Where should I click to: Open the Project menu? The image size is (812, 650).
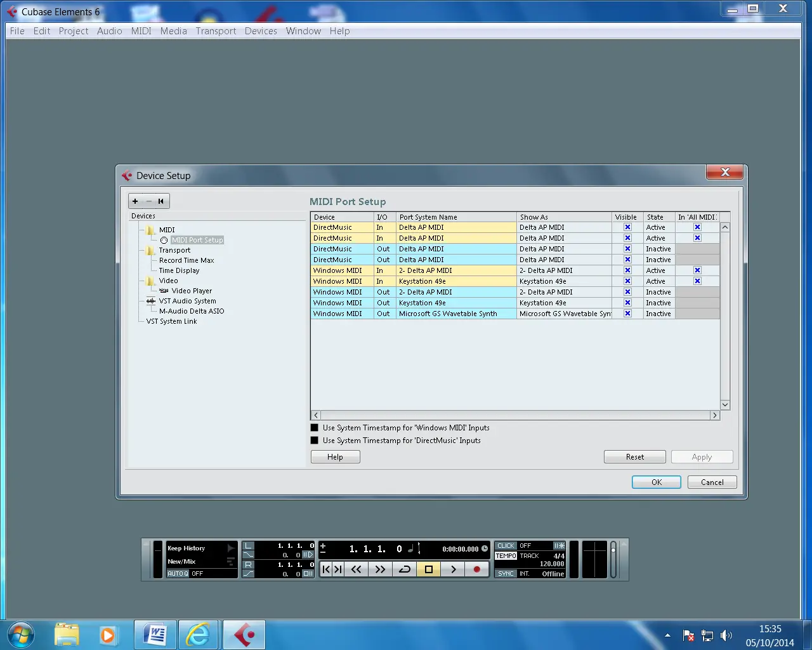(x=74, y=31)
